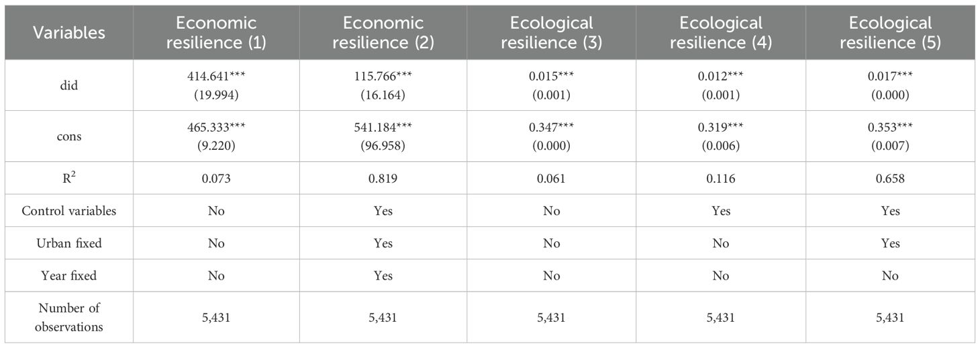Click the did row label
The width and height of the screenshot is (980, 348).
coord(68,85)
